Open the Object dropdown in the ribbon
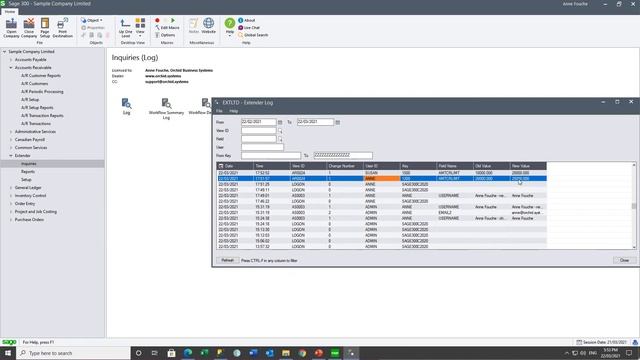640x360 pixels. tap(92, 20)
